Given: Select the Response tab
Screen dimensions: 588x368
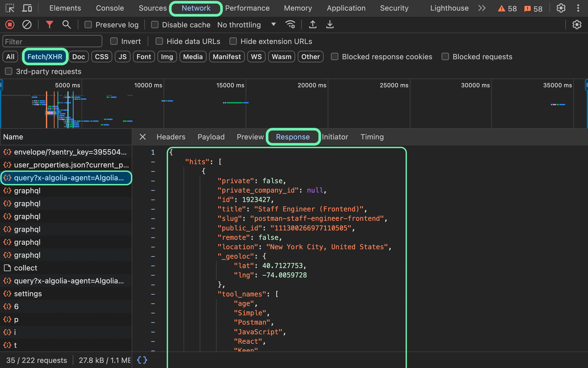Looking at the screenshot, I should [x=293, y=137].
